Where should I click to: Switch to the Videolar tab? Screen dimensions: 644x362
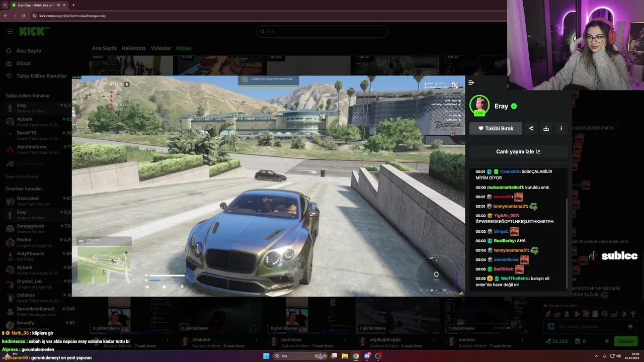click(x=161, y=48)
